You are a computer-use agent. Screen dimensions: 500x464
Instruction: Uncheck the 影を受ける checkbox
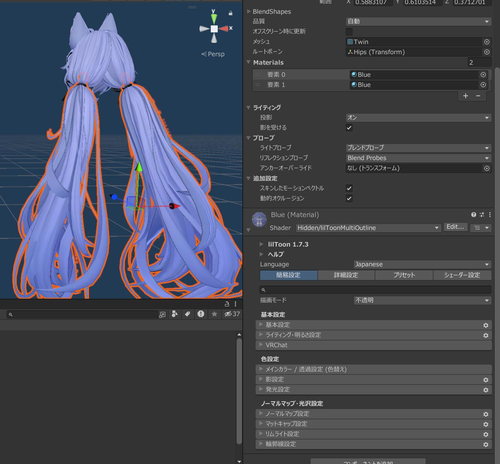(x=349, y=128)
